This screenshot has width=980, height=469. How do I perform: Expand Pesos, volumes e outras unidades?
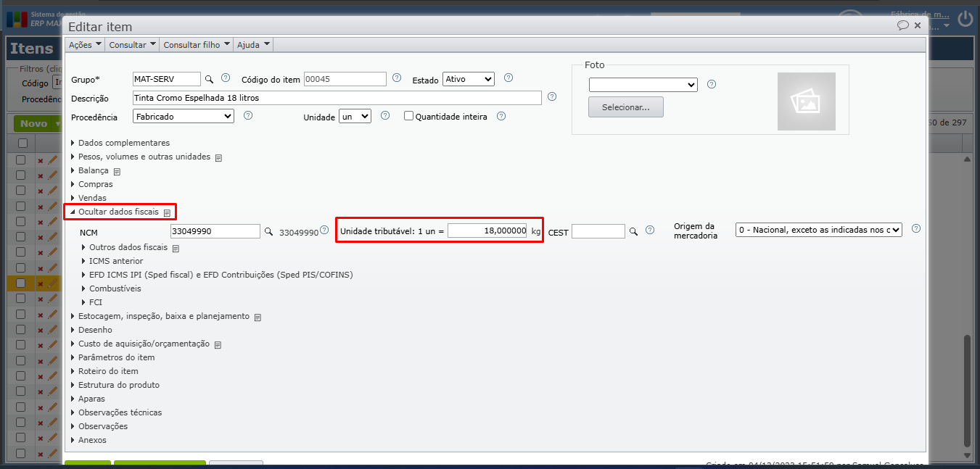(x=141, y=157)
